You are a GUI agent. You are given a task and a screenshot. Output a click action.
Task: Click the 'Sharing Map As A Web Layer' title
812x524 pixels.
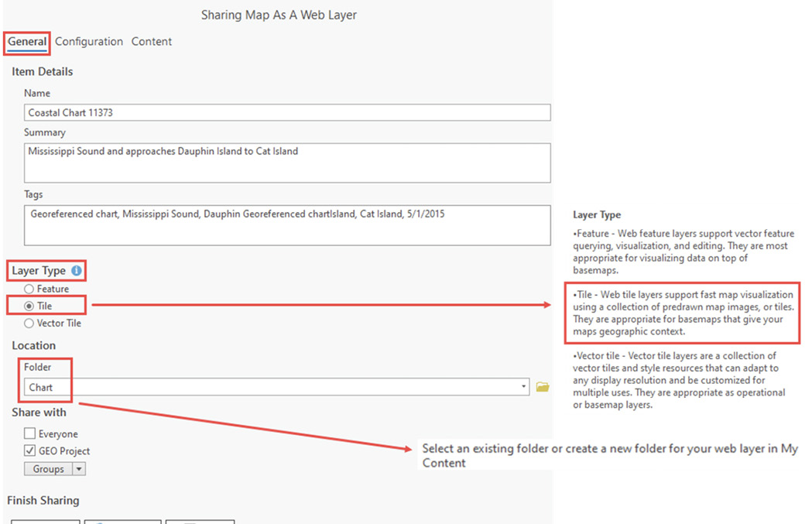tap(279, 15)
